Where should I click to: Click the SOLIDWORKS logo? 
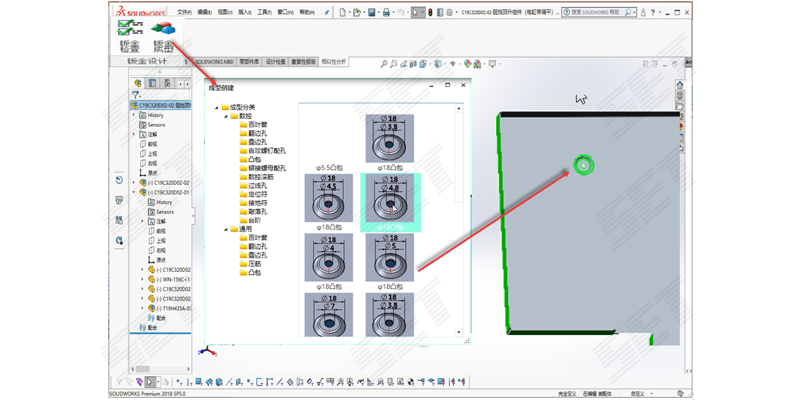click(x=141, y=12)
